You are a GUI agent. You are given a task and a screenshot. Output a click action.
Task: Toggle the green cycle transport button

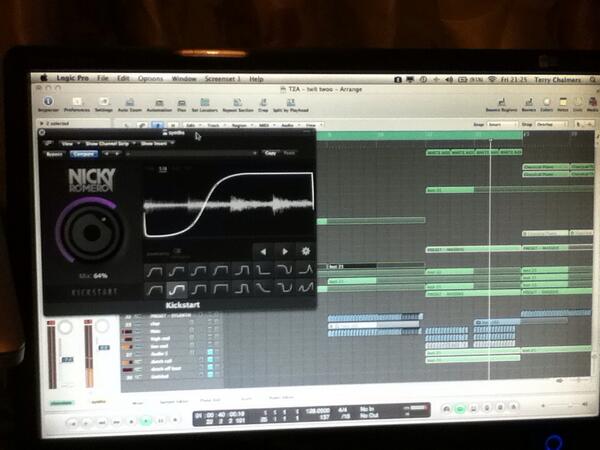pyautogui.click(x=460, y=409)
